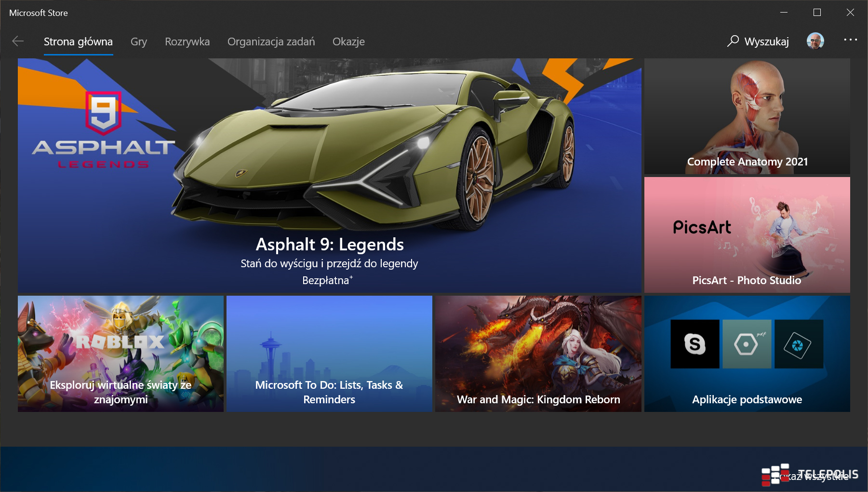Screen dimensions: 868x492
Task: Open the PicsArt - Photo Studio tile
Action: [747, 235]
